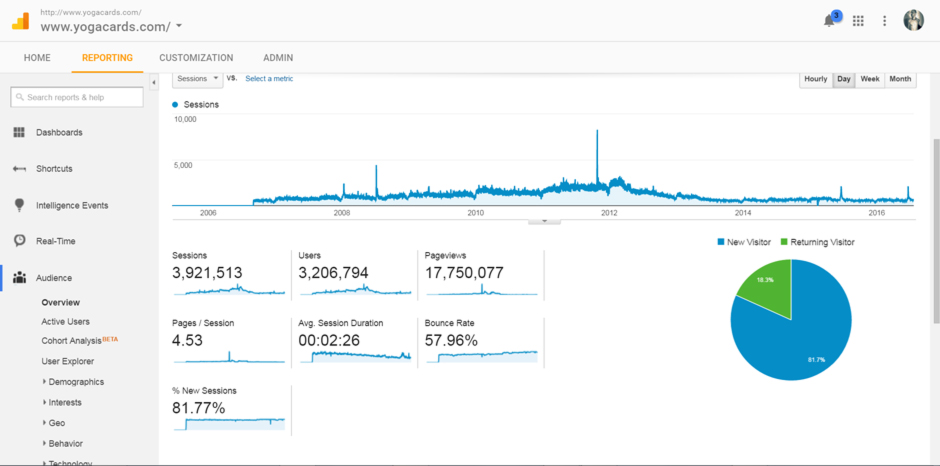Image resolution: width=940 pixels, height=466 pixels.
Task: Open the Audience section
Action: coord(54,278)
